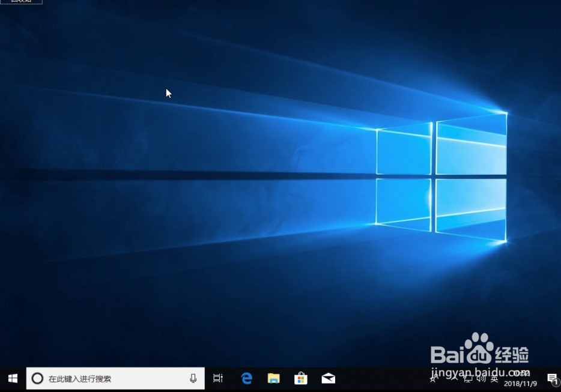
Task: Show hidden tray icons chevron
Action: coord(453,378)
